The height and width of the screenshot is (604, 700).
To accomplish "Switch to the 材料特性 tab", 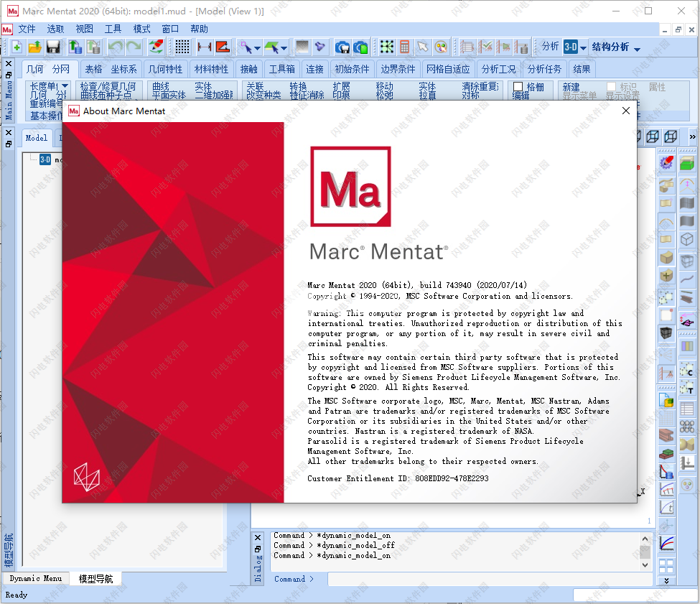I will pos(212,69).
